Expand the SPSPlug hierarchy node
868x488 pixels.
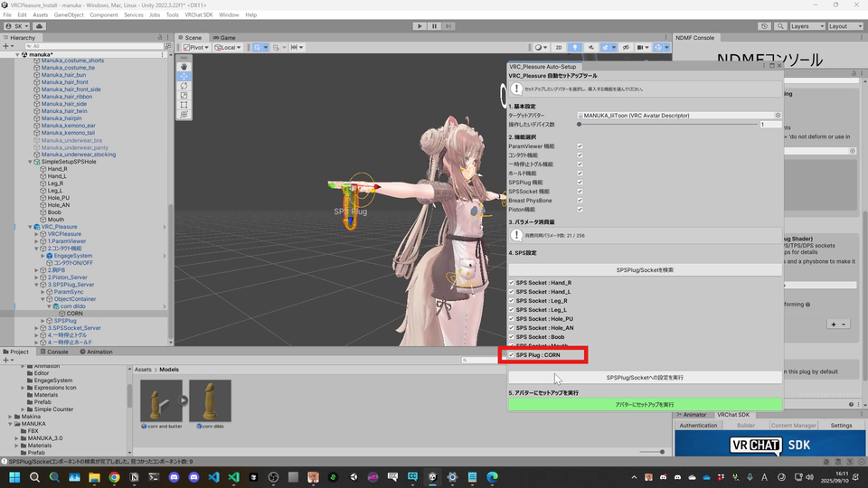42,321
